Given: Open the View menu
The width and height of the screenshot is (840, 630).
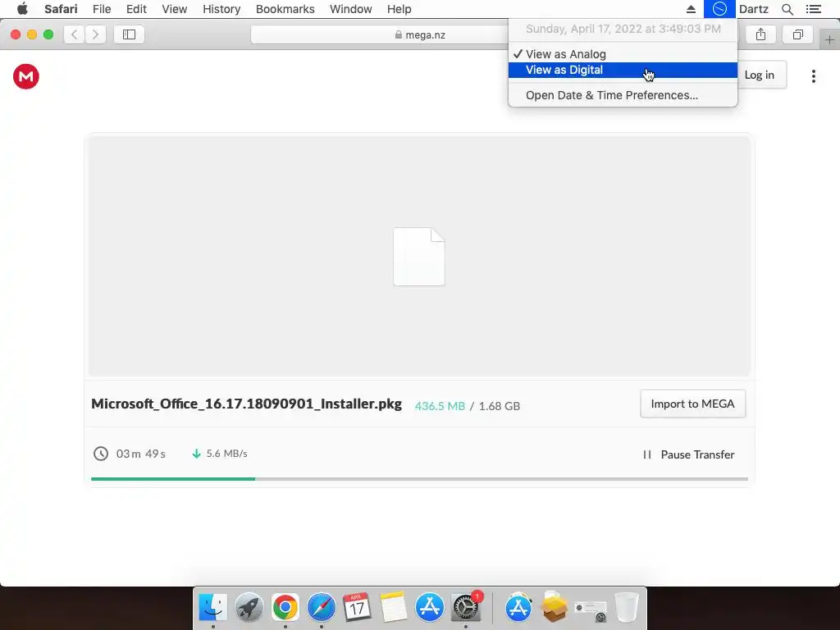Looking at the screenshot, I should tap(175, 9).
